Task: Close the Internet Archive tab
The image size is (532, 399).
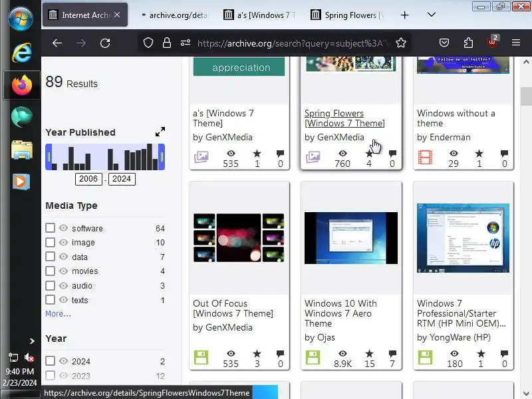Action: [x=117, y=15]
